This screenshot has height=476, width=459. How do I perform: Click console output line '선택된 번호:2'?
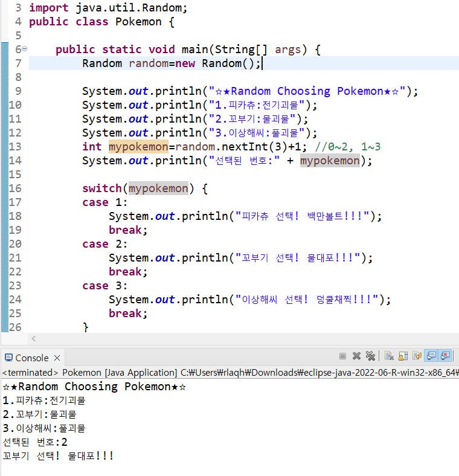click(35, 442)
